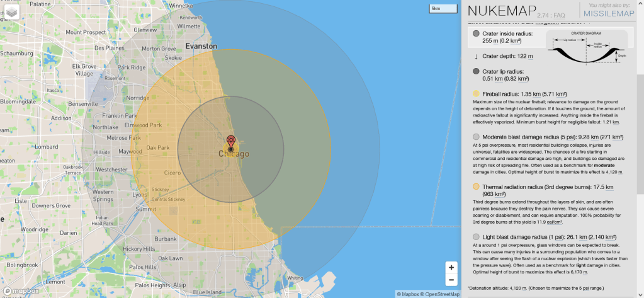The image size is (644, 298).
Task: Click the light blast damage gray swatch
Action: tap(476, 236)
